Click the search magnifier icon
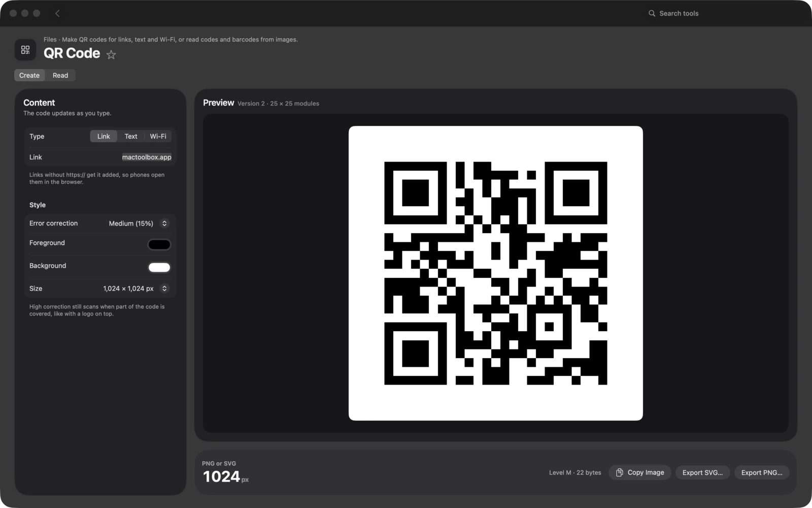The image size is (812, 508). click(652, 13)
